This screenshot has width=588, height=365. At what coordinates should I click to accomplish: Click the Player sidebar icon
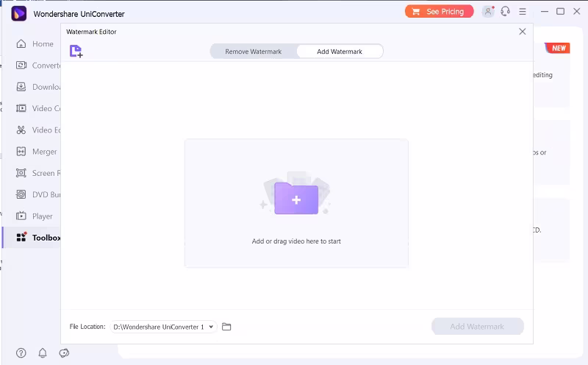pyautogui.click(x=21, y=216)
